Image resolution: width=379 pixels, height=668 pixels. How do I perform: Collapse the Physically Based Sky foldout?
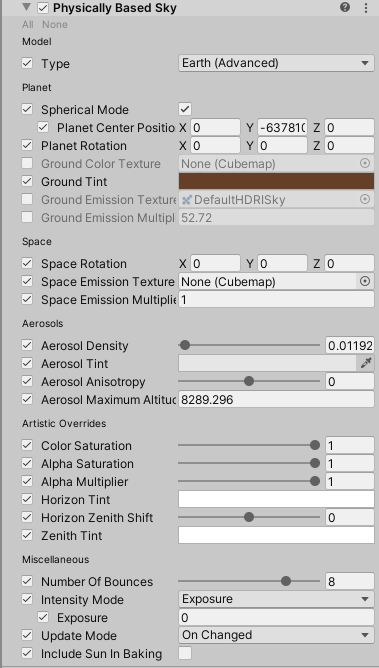pyautogui.click(x=27, y=7)
